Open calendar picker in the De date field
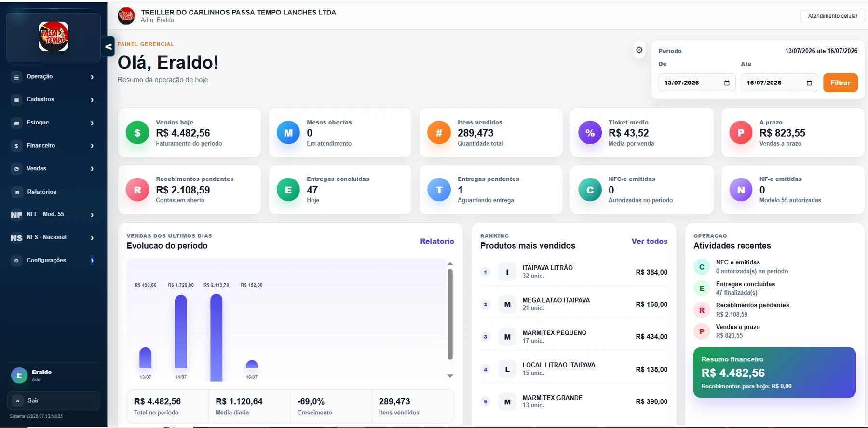 [x=727, y=83]
